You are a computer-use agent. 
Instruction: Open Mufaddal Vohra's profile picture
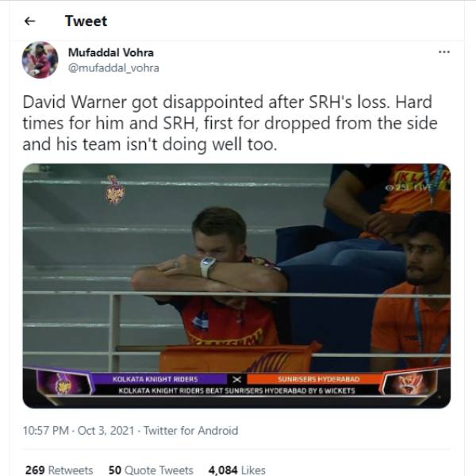(40, 59)
